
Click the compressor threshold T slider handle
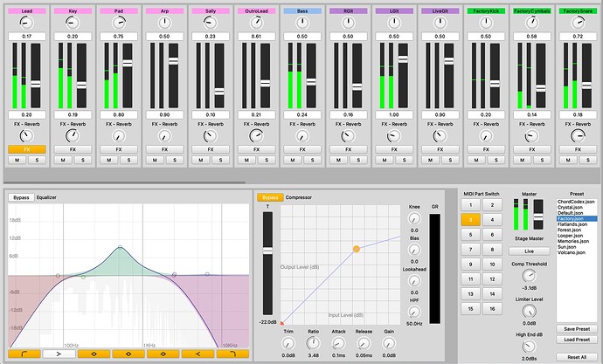[267, 251]
